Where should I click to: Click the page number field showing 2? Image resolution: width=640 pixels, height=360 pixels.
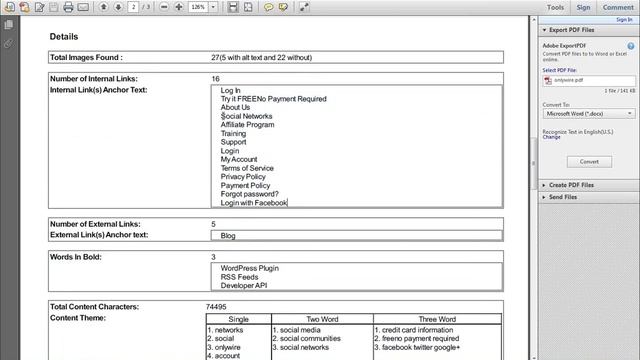coord(133,7)
